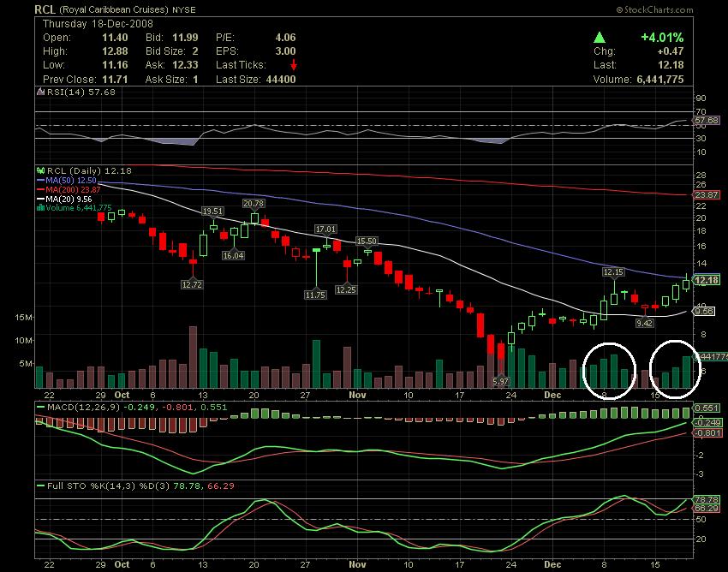Screen dimensions: 728x572
Task: Click the Open value 11.40
Action: [x=115, y=38]
